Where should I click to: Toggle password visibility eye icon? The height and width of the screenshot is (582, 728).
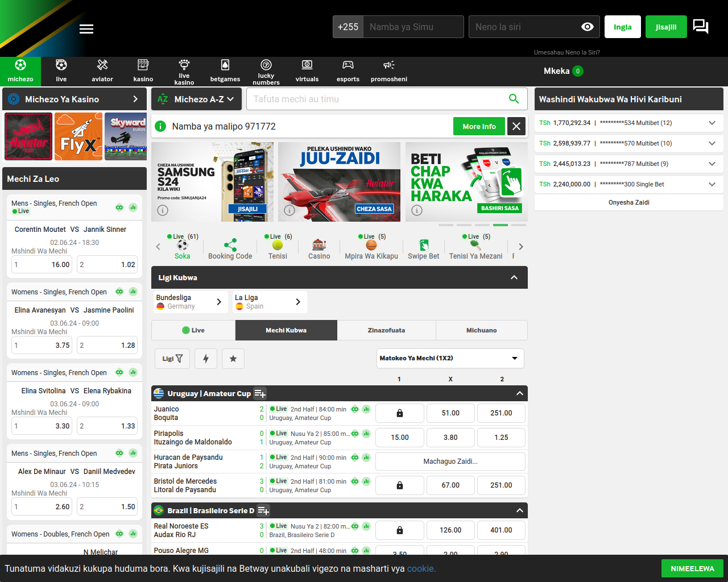588,27
